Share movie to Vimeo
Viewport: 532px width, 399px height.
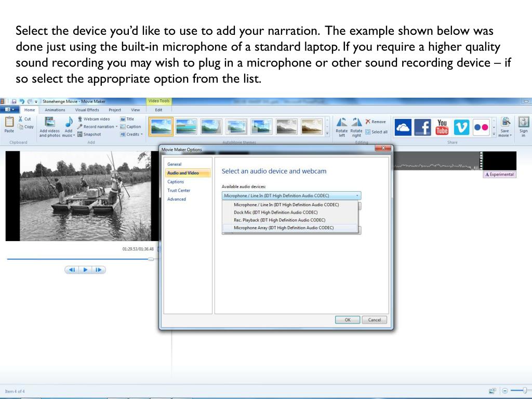(x=461, y=128)
